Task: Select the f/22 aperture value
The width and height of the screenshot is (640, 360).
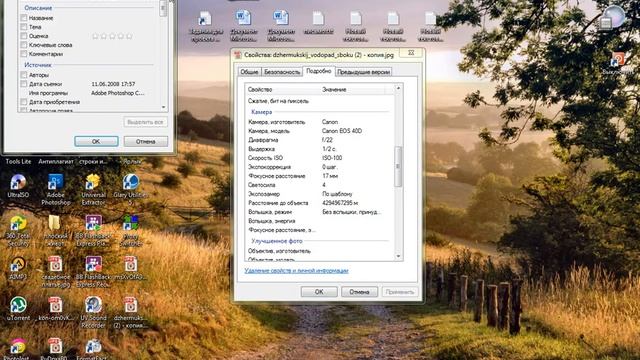Action: coord(327,140)
